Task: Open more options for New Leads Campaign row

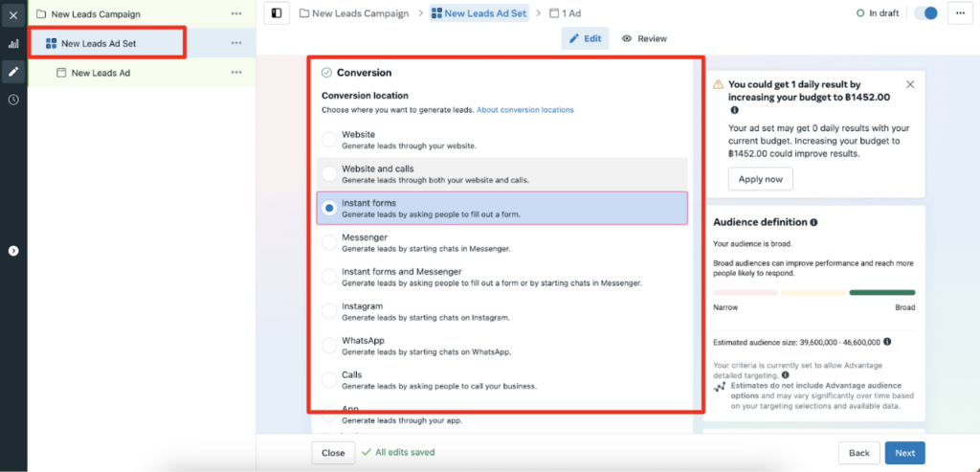Action: pos(236,13)
